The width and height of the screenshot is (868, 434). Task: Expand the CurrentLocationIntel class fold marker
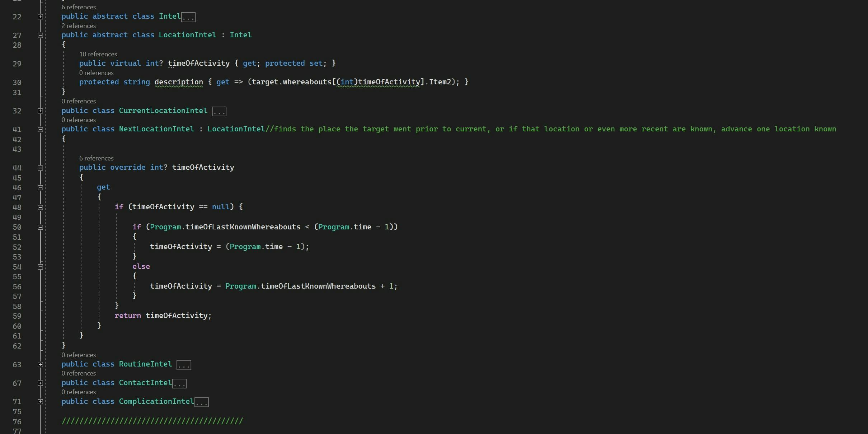[x=40, y=111]
